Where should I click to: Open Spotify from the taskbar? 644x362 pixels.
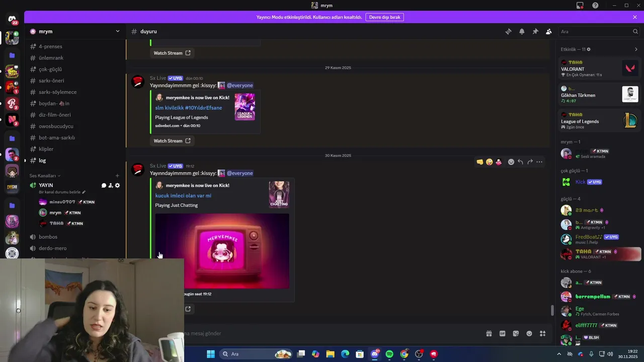point(389,354)
